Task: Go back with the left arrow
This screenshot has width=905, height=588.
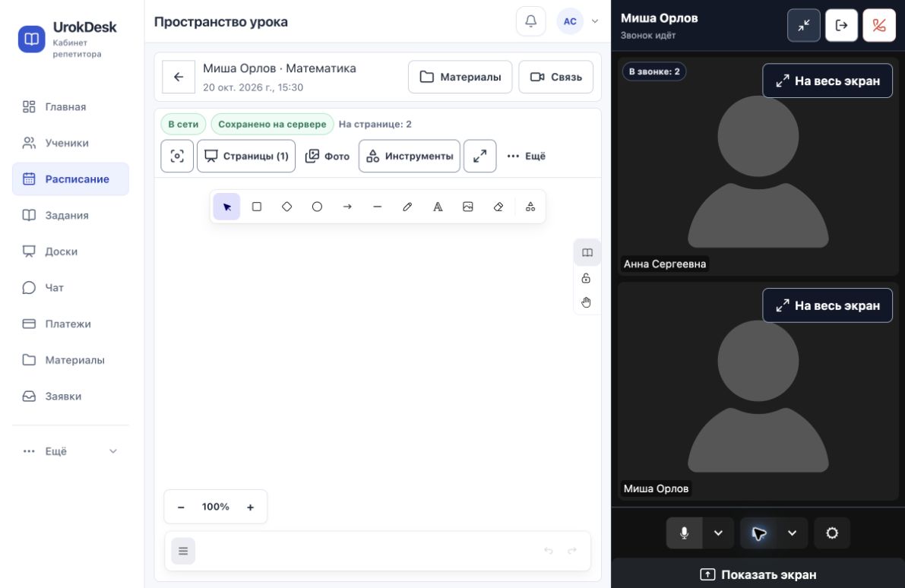Action: click(x=179, y=77)
